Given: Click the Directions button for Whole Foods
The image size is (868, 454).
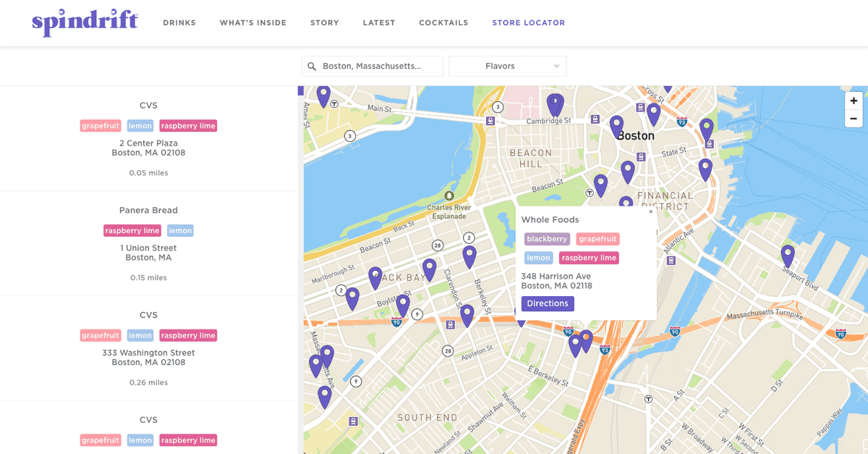Looking at the screenshot, I should point(548,303).
